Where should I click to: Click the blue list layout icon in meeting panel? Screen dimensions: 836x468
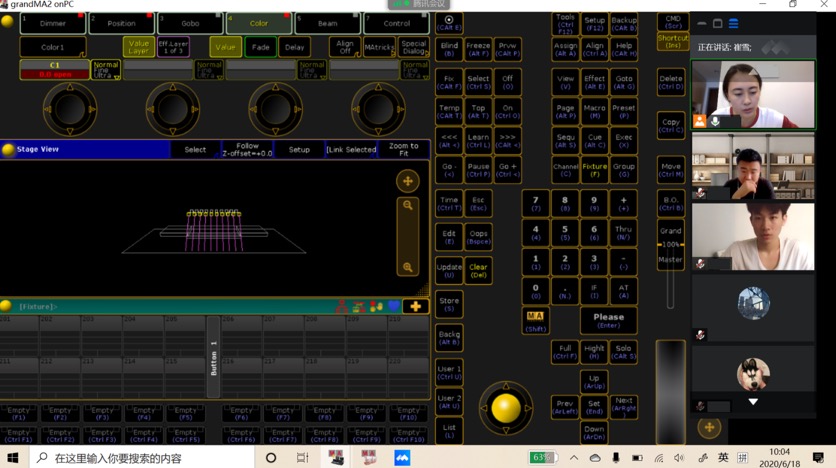(x=734, y=23)
